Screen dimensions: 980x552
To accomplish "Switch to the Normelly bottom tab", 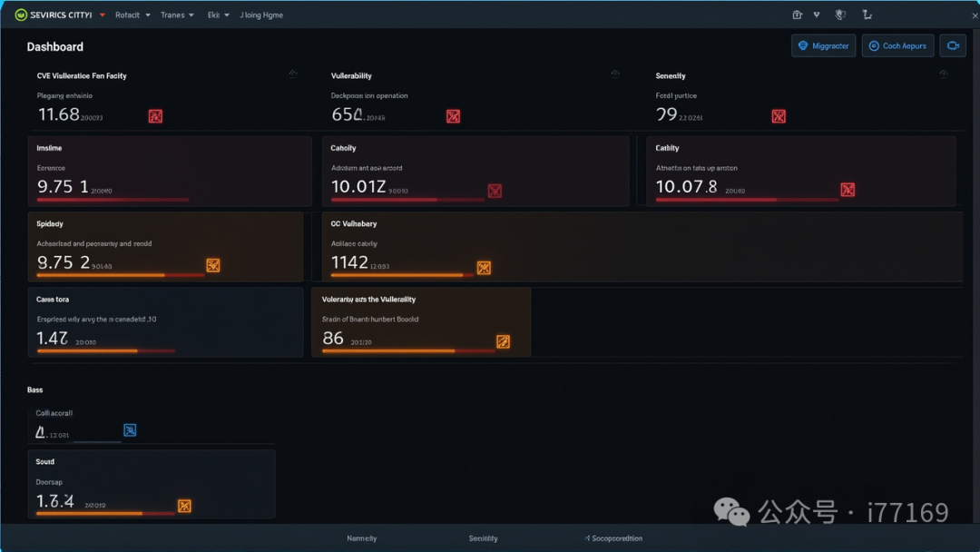I will click(x=362, y=538).
